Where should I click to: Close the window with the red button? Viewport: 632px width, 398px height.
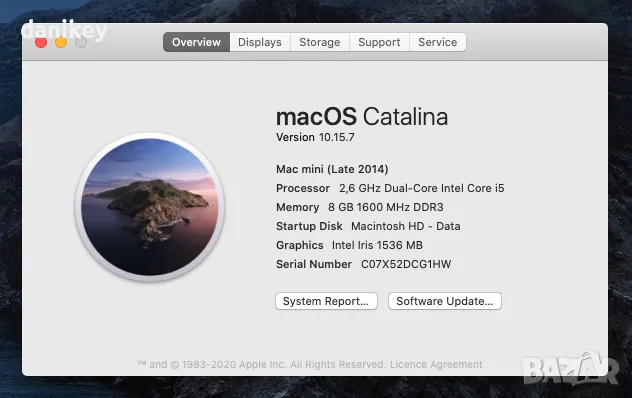pyautogui.click(x=41, y=42)
